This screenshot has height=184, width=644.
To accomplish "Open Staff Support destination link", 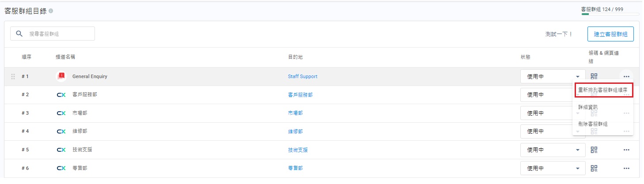I will (x=303, y=76).
